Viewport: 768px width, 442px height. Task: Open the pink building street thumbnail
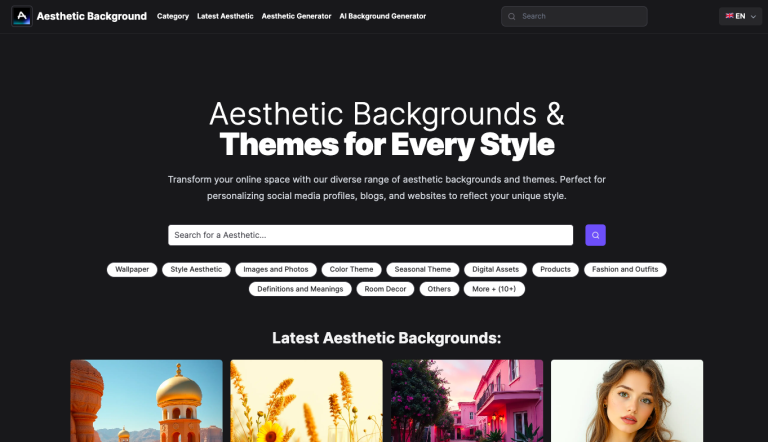[467, 400]
